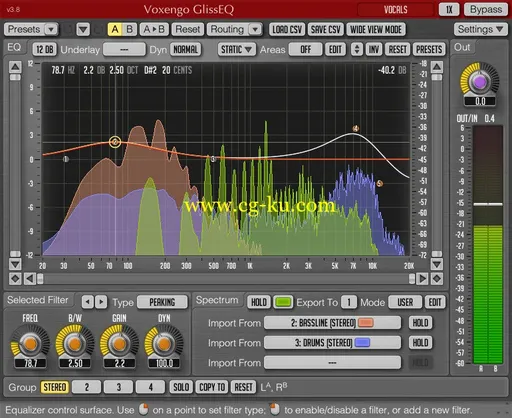This screenshot has width=512, height=418.
Task: Open the EQ area PRESETS menu
Action: coord(429,50)
